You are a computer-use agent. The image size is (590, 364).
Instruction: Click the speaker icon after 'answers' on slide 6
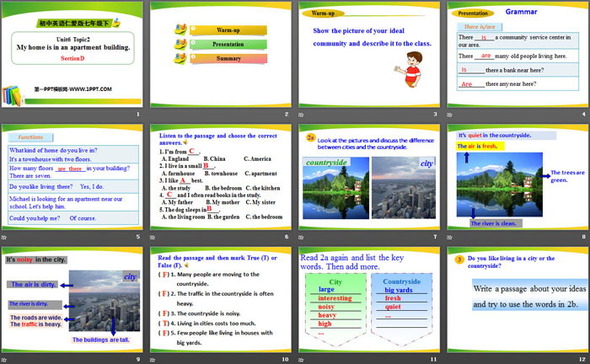186,143
